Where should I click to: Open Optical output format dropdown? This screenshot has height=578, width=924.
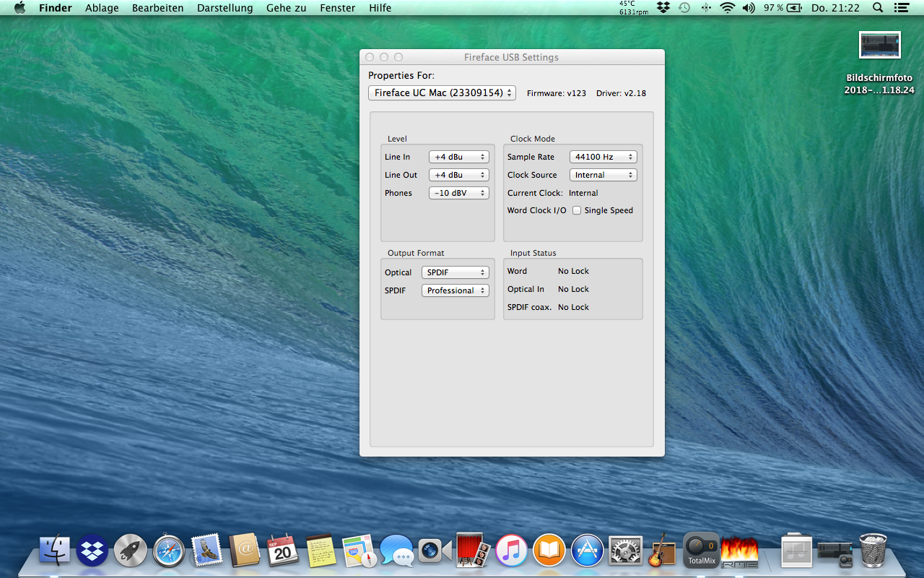[456, 272]
